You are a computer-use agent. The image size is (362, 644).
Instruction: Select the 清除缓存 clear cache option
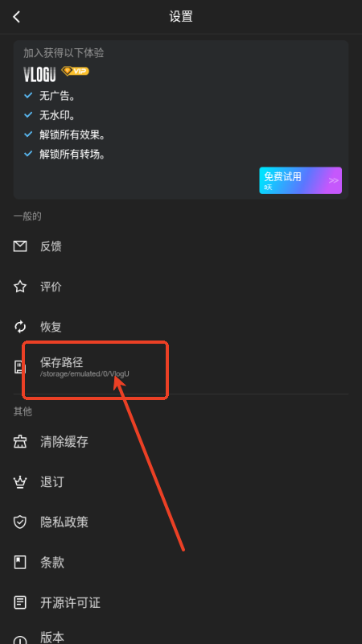[181, 442]
